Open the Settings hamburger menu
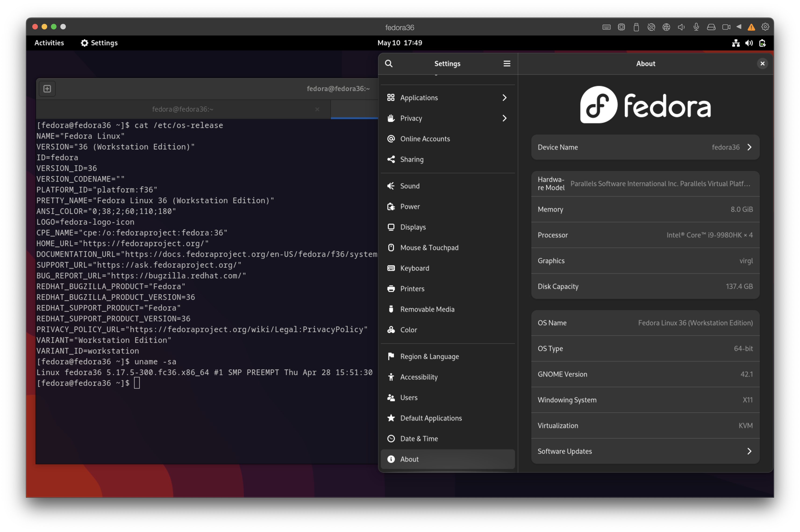The height and width of the screenshot is (532, 800). click(507, 64)
